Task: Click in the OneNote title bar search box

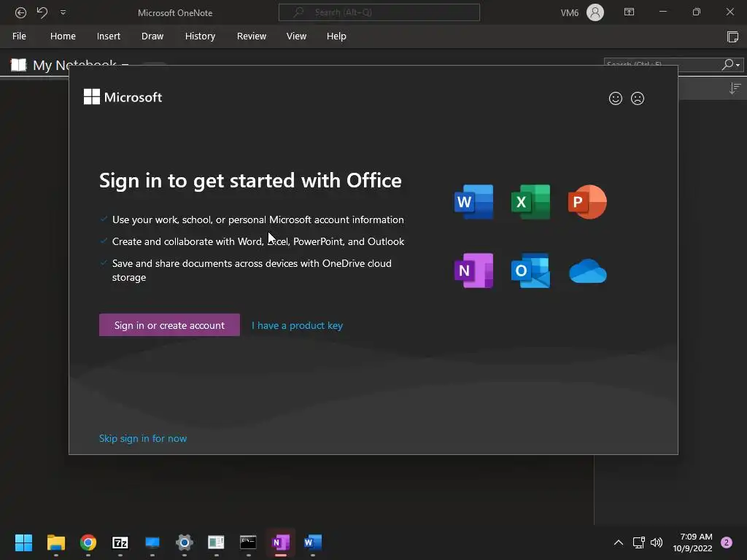Action: coord(379,12)
